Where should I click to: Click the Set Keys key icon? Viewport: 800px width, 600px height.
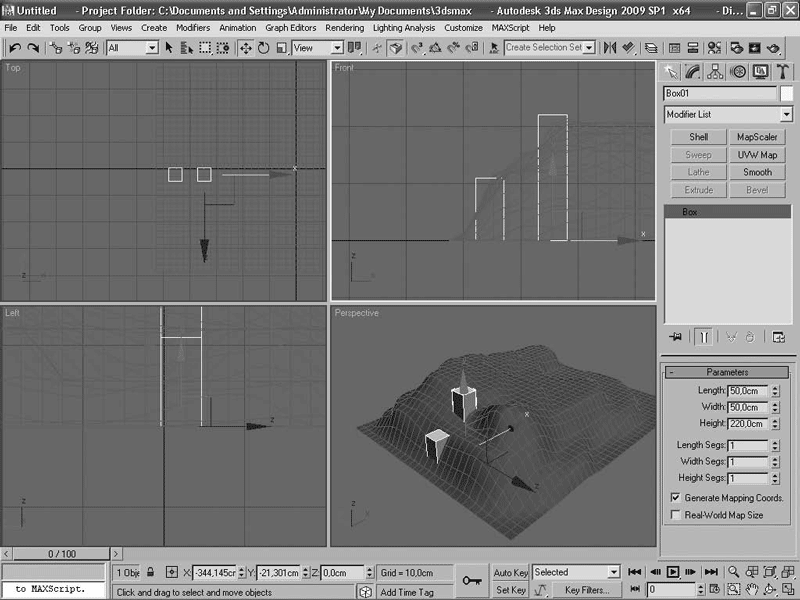coord(471,580)
